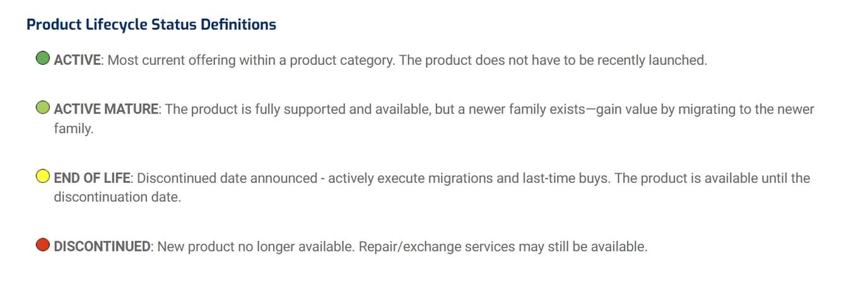Image resolution: width=868 pixels, height=293 pixels.
Task: Select the bold DISCONTINUED label
Action: pos(102,247)
